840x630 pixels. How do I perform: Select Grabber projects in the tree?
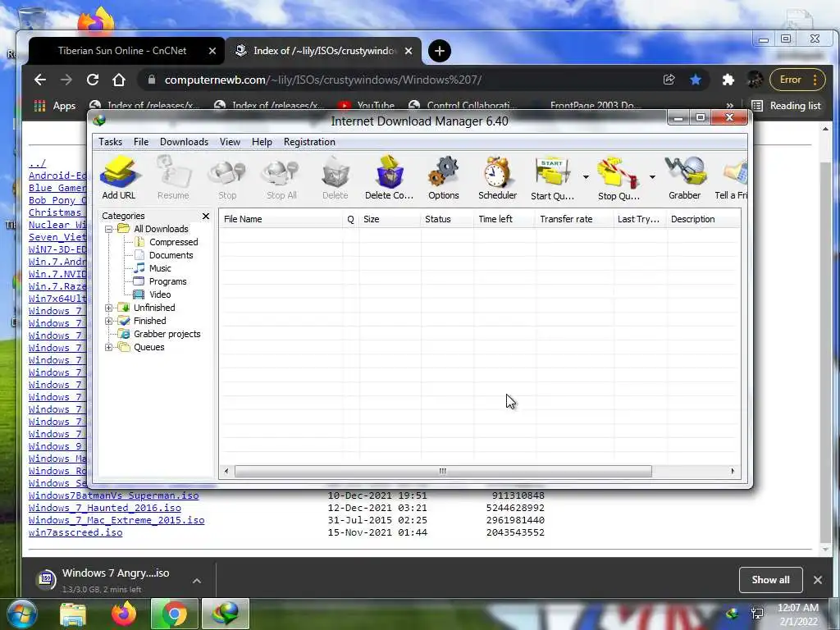pos(167,335)
